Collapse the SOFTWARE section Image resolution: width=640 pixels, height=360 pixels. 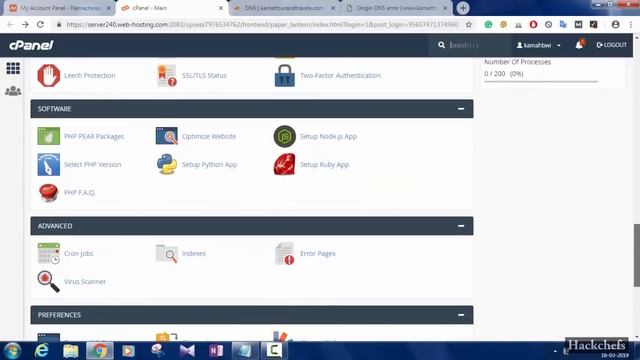[461, 109]
